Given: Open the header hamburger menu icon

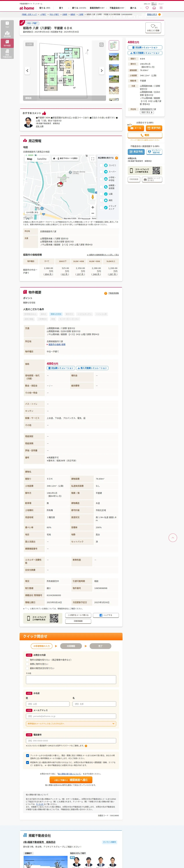Looking at the screenshot, I should tap(161, 8).
